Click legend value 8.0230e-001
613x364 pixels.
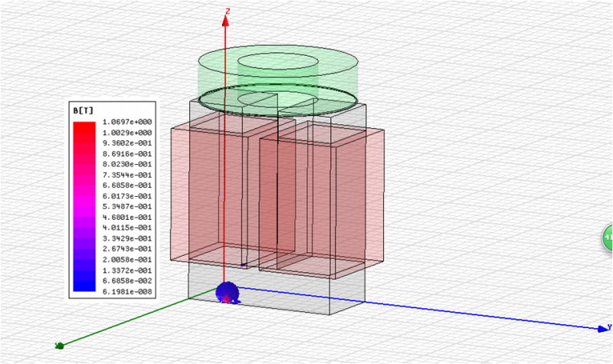coord(127,164)
